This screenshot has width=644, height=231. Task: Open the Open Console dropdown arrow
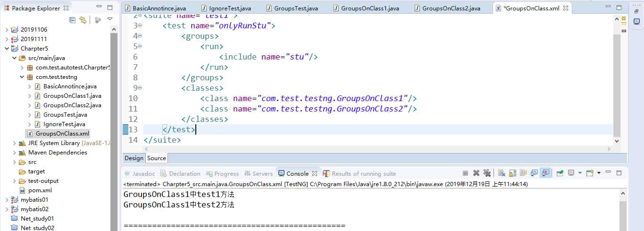(x=598, y=173)
